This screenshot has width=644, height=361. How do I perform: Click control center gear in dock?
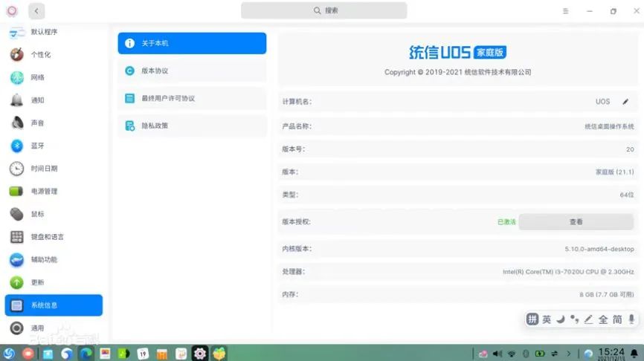point(200,354)
